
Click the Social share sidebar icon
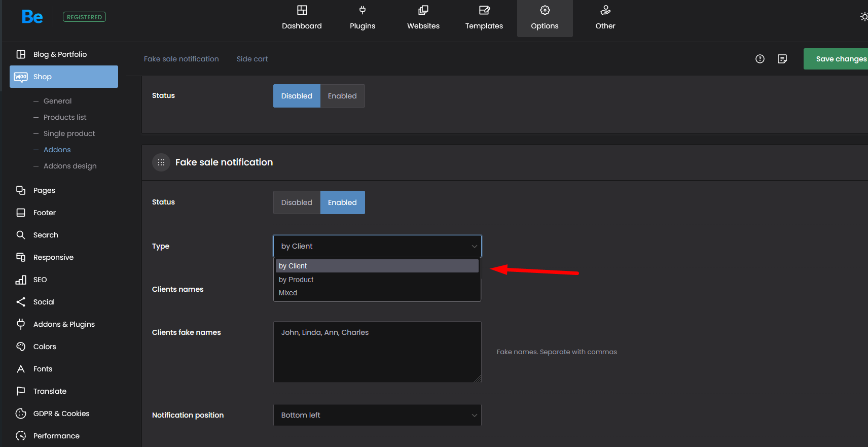(21, 302)
